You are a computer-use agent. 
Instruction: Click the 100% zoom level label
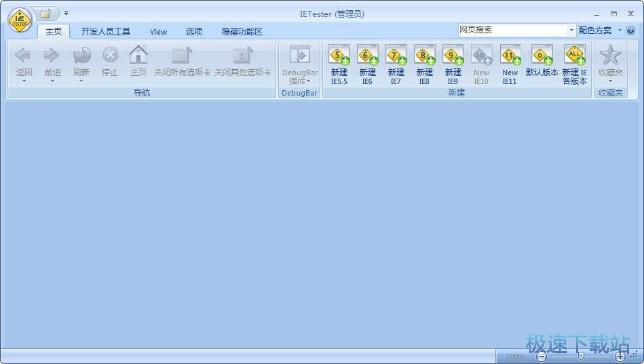[515, 357]
